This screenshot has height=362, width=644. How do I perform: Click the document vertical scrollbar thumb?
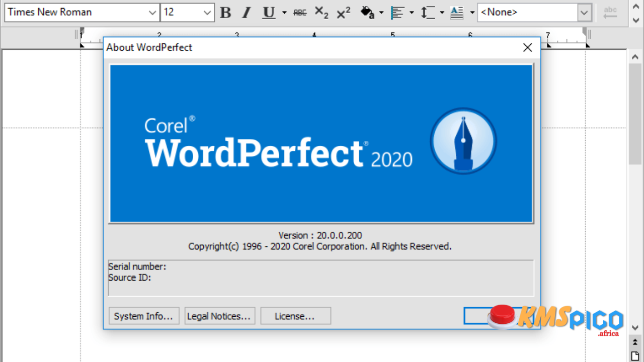(x=635, y=114)
